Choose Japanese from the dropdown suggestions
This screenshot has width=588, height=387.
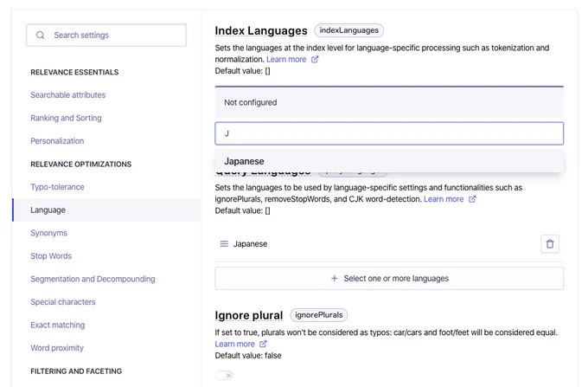tap(389, 161)
